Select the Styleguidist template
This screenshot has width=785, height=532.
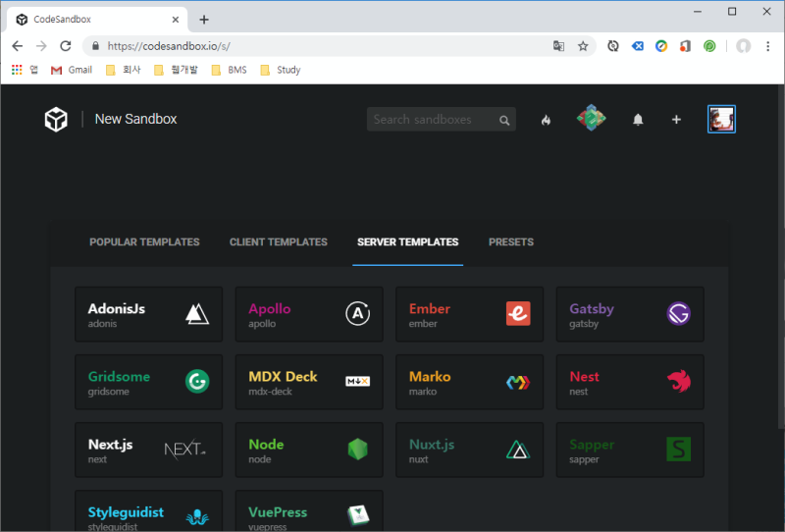tap(149, 511)
